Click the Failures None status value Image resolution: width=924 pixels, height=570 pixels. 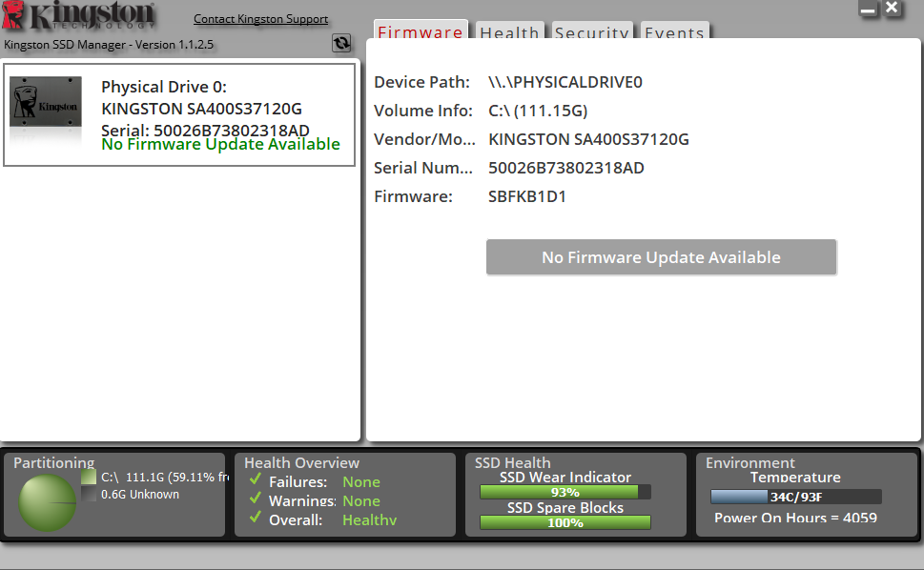point(361,482)
